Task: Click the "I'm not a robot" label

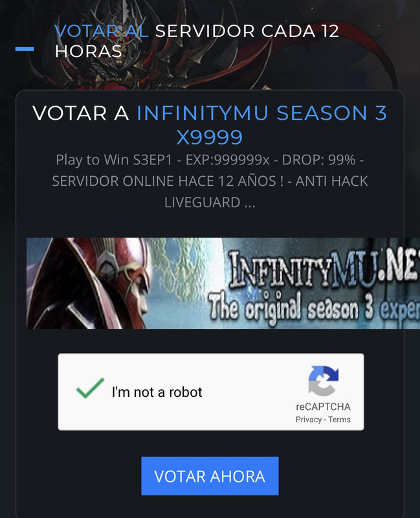Action: 157,392
